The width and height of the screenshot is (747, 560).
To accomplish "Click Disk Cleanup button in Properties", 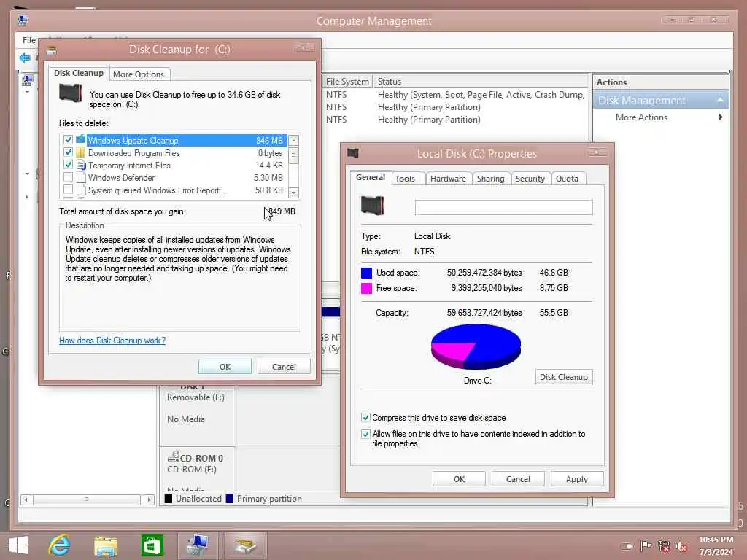I will pos(564,377).
